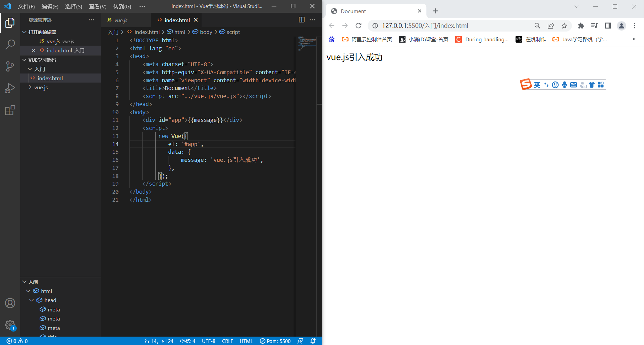The width and height of the screenshot is (644, 345).
Task: Click Port : 5500 Live Server status
Action: (275, 341)
